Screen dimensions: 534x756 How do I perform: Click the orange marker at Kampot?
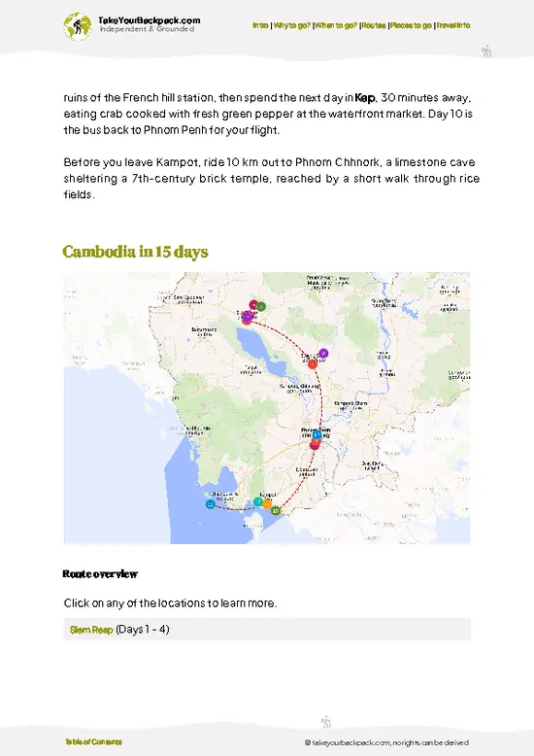(x=267, y=504)
